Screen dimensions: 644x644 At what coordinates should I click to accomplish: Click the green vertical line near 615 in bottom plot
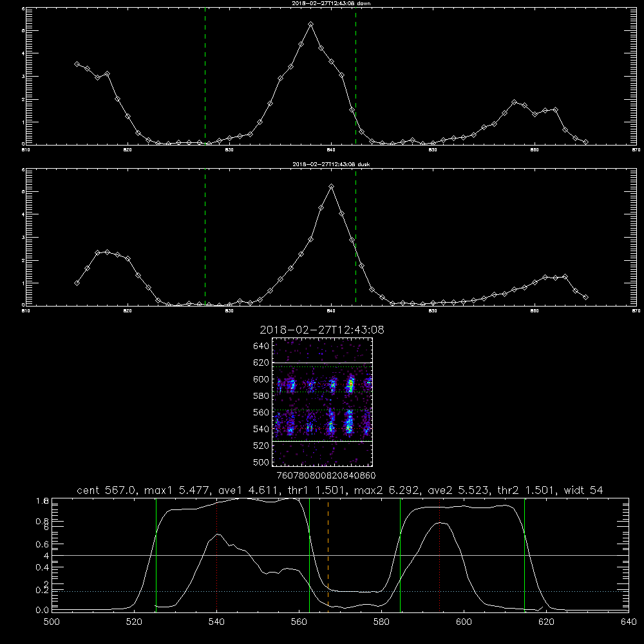(x=524, y=554)
